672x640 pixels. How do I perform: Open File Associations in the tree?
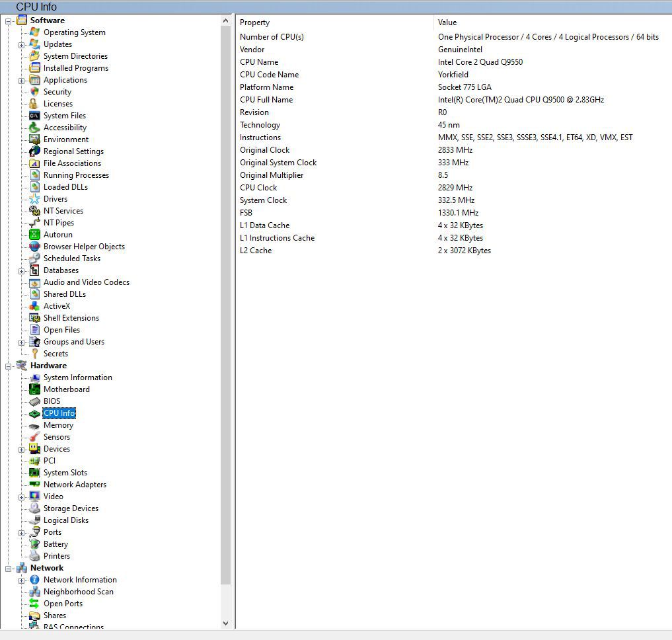tap(73, 163)
